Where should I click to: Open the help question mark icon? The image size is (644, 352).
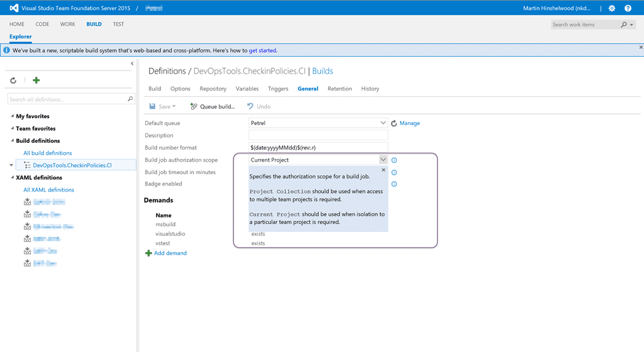[628, 8]
